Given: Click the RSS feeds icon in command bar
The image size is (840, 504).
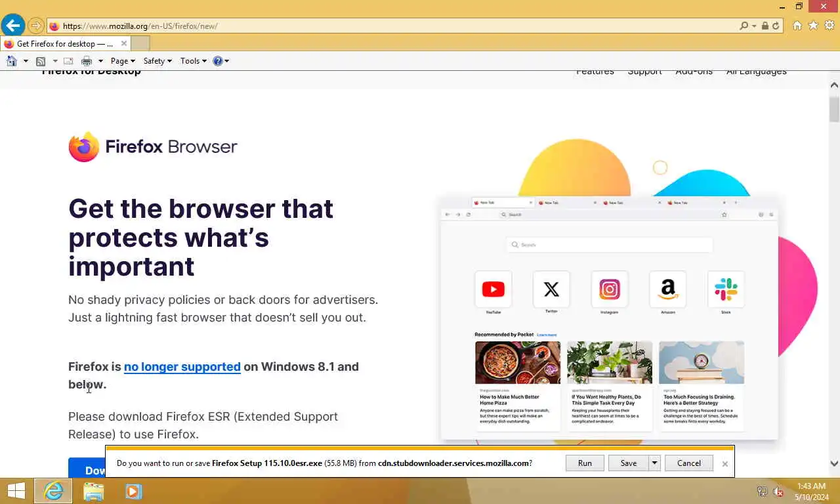Looking at the screenshot, I should 41,61.
